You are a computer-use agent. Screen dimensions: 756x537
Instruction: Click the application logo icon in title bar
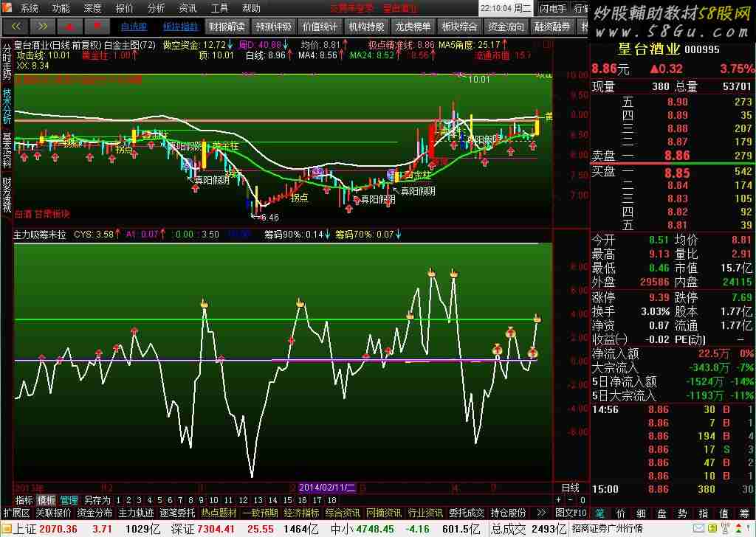7,9
